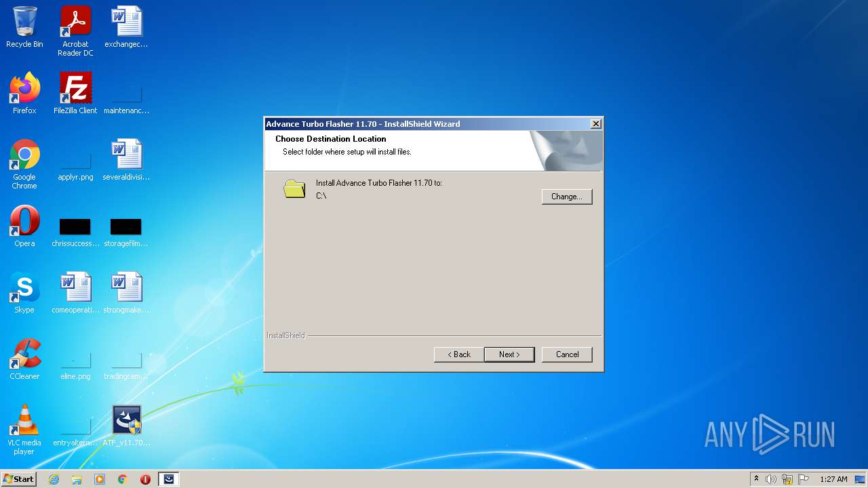Select eline.png desktop file
This screenshot has height=488, width=868.
click(75, 366)
